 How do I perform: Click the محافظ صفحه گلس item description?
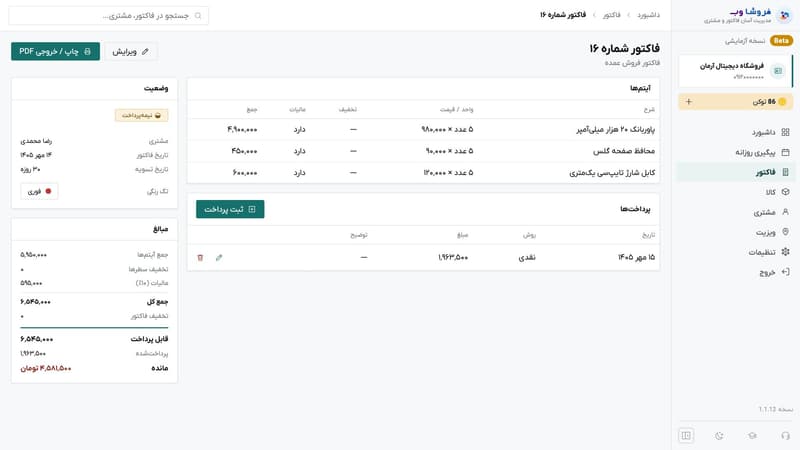(624, 151)
